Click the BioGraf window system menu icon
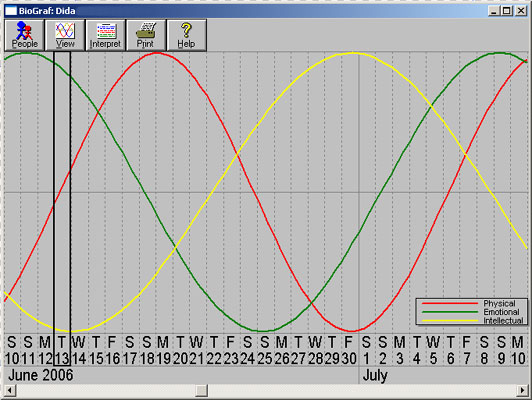The image size is (532, 400). click(x=11, y=11)
